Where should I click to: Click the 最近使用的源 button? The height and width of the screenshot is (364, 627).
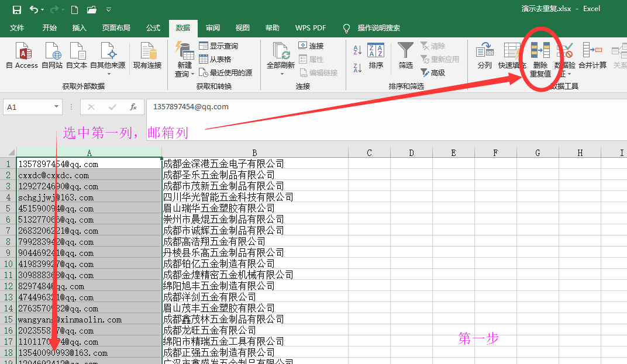226,72
